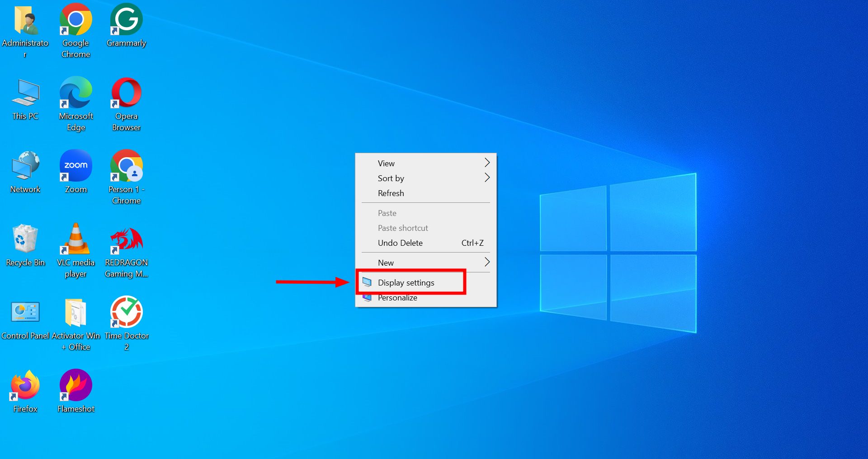Open the Recycle Bin

click(x=25, y=239)
